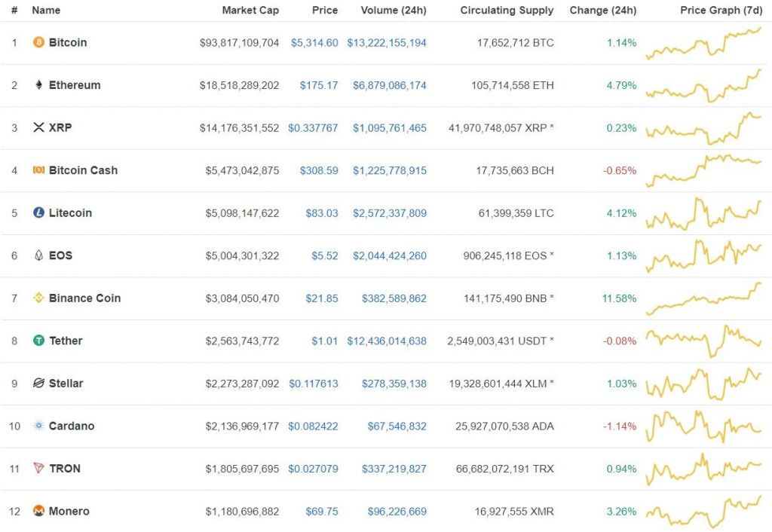Open the TRON name link
This screenshot has height=532, width=772.
65,469
